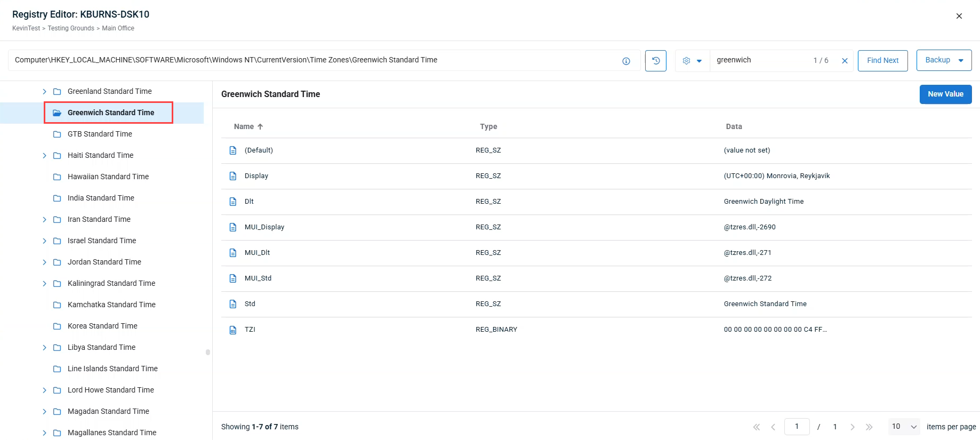This screenshot has width=980, height=440.
Task: Jump to the last page arrow
Action: coord(869,427)
